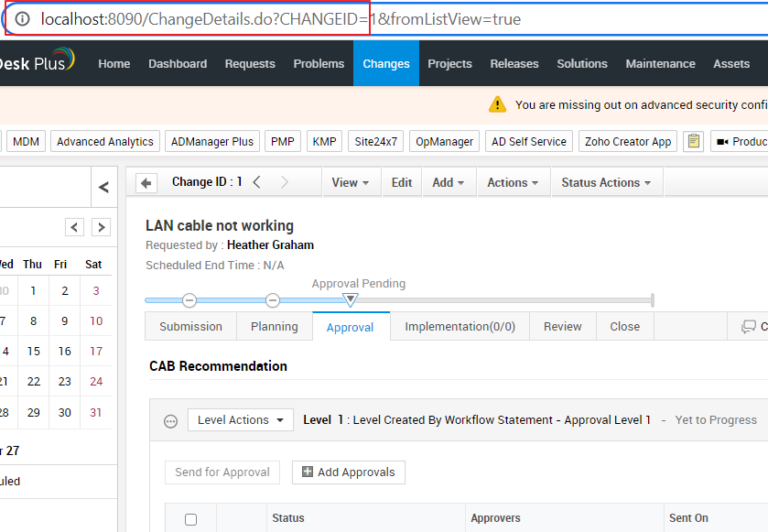Tick the select-all approvals checkbox
Screen dimensions: 768x532
[x=190, y=519]
